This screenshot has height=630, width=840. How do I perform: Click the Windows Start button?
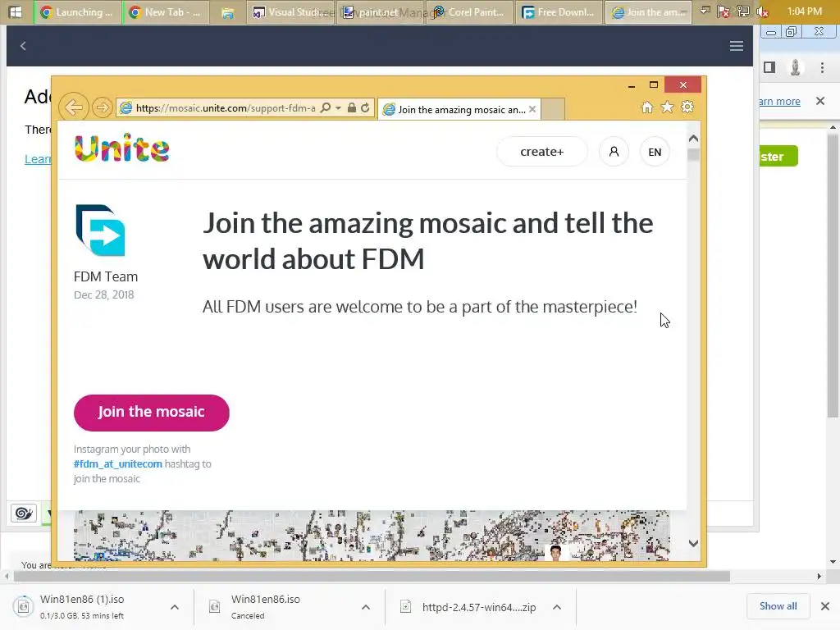[16, 11]
